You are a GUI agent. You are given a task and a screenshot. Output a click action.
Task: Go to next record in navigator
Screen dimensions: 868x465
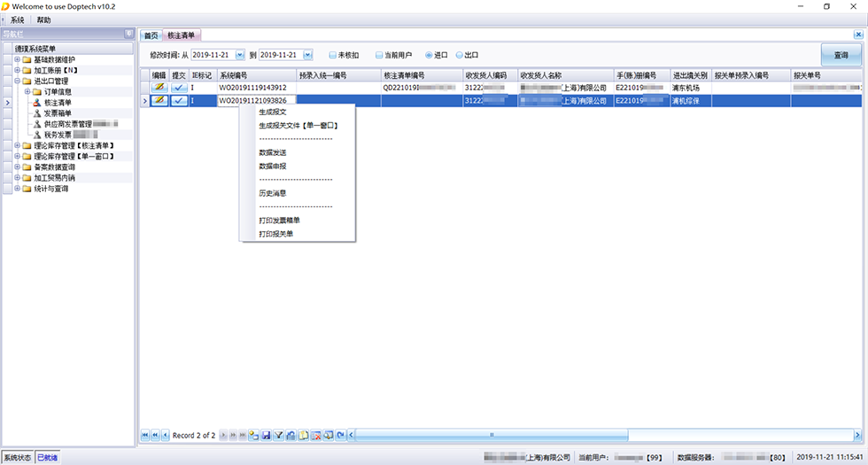pos(223,435)
